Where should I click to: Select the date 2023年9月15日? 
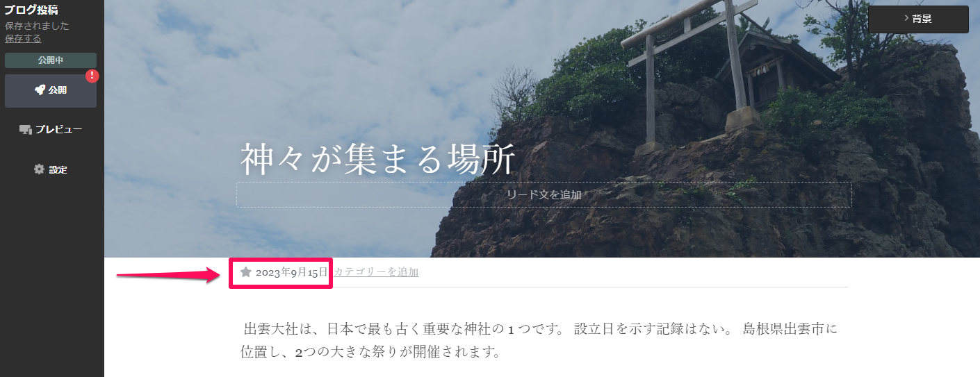[291, 272]
